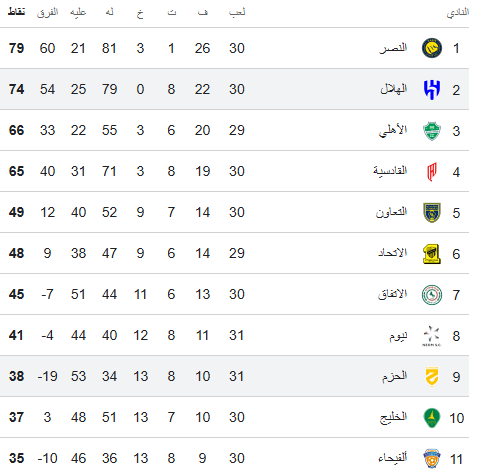Click the Al Hilal blue logo

coord(432,89)
